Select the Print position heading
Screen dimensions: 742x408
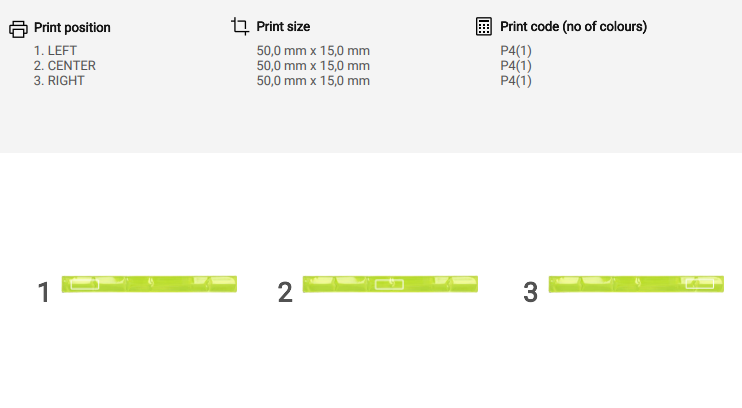(x=72, y=28)
